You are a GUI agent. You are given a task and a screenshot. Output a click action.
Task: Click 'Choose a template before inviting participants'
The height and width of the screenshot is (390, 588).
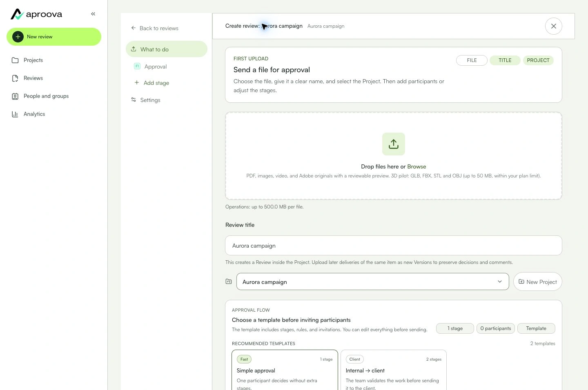291,320
